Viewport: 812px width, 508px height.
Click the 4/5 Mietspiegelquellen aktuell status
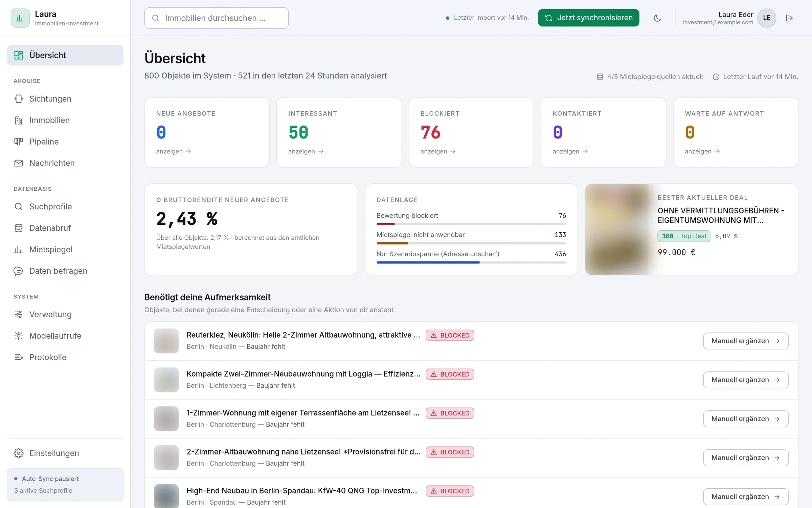click(x=650, y=77)
